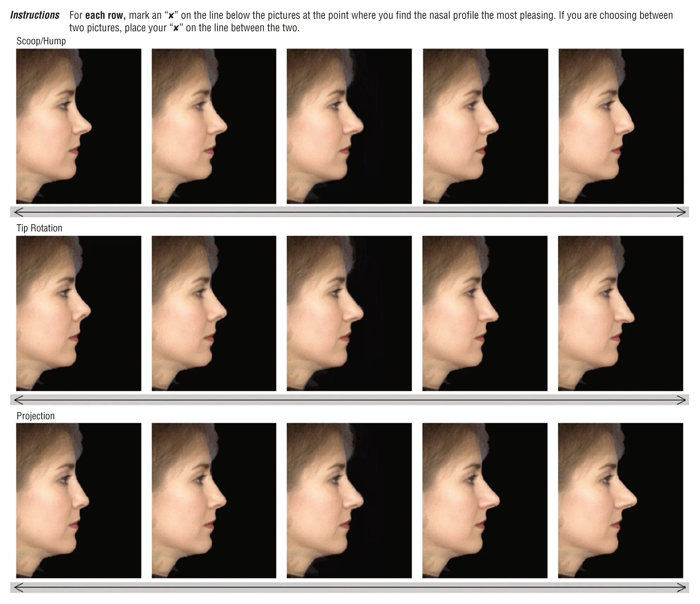Click the first Scoop/Hump profile picture
Image resolution: width=700 pixels, height=604 pixels.
(x=78, y=126)
